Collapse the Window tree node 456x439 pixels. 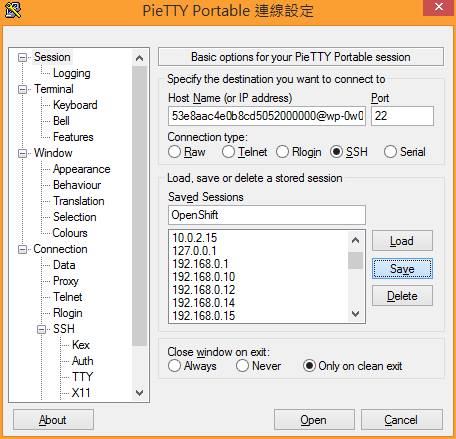click(x=22, y=153)
